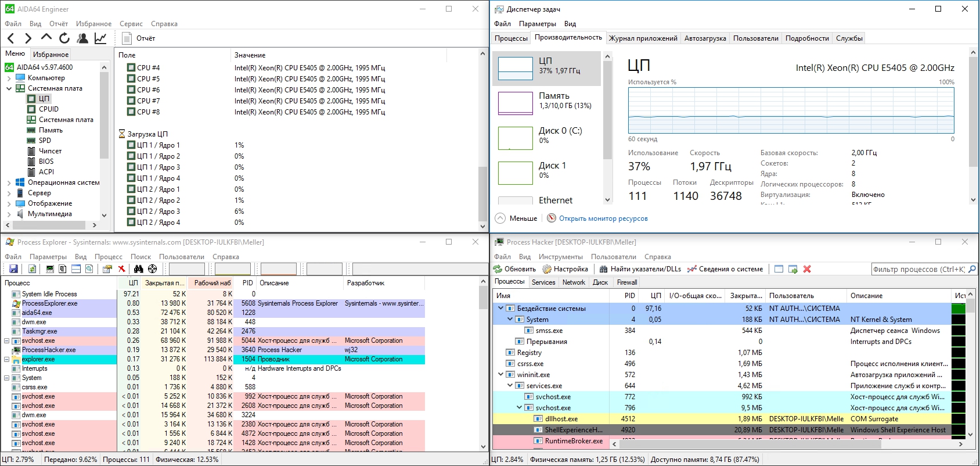Click the window-with-arrow icon in Process Hacker toolbar
This screenshot has width=980, height=466.
[x=793, y=269]
